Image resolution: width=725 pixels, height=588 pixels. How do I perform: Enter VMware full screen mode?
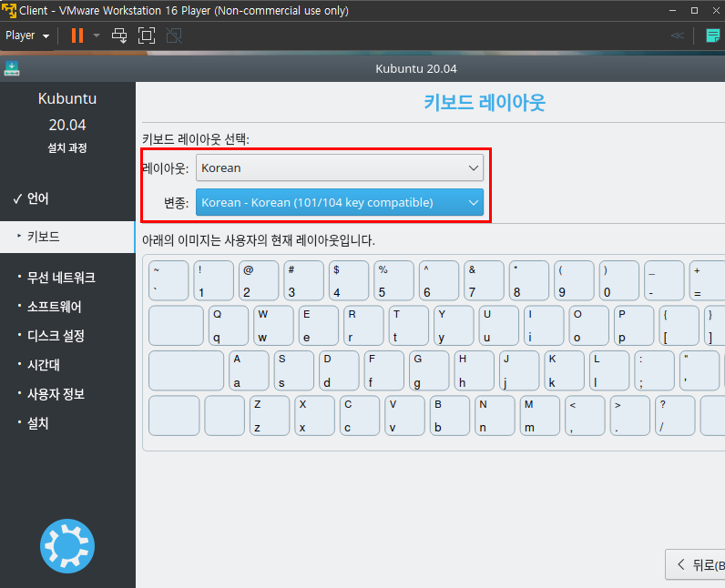[x=147, y=35]
